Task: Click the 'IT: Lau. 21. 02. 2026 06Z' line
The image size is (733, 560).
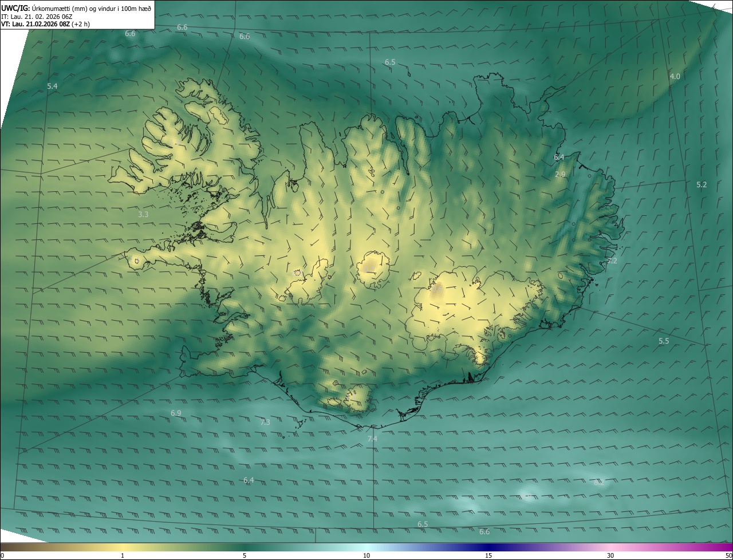Action: tap(38, 17)
